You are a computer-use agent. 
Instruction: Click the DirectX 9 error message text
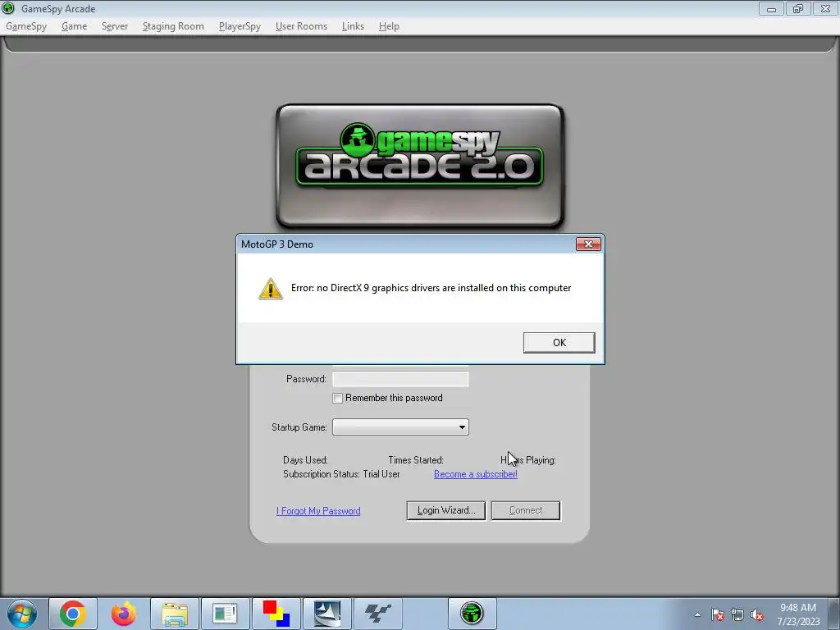click(x=431, y=288)
